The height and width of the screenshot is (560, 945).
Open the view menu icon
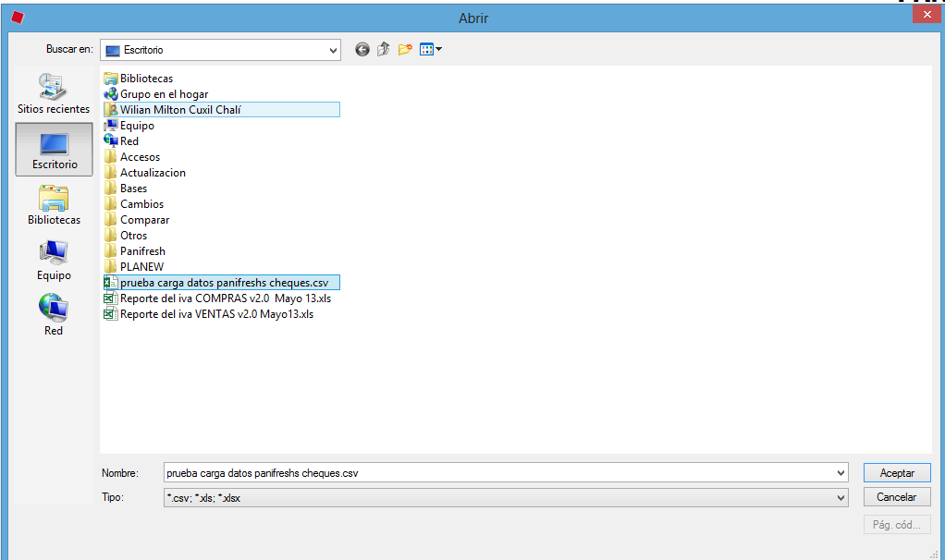431,50
